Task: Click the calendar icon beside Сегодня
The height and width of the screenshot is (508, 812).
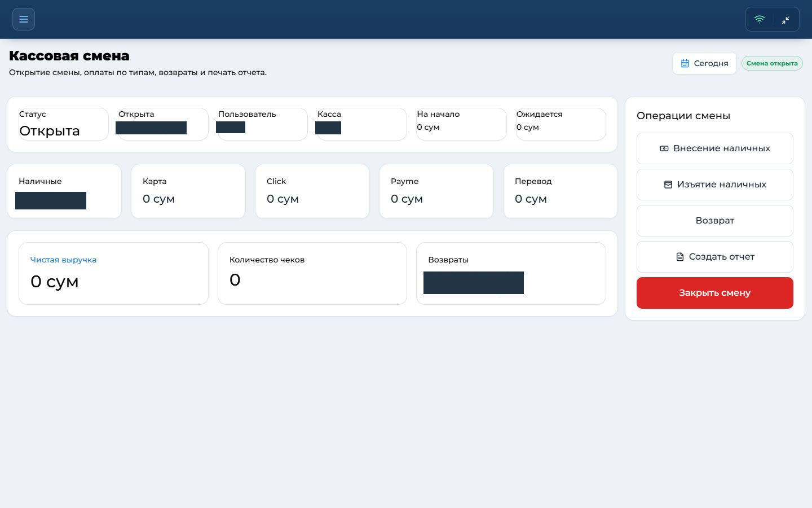Action: click(x=685, y=63)
